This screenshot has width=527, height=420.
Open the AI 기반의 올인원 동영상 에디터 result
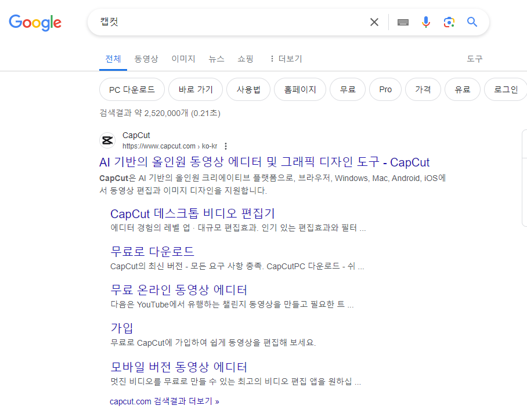pyautogui.click(x=264, y=162)
